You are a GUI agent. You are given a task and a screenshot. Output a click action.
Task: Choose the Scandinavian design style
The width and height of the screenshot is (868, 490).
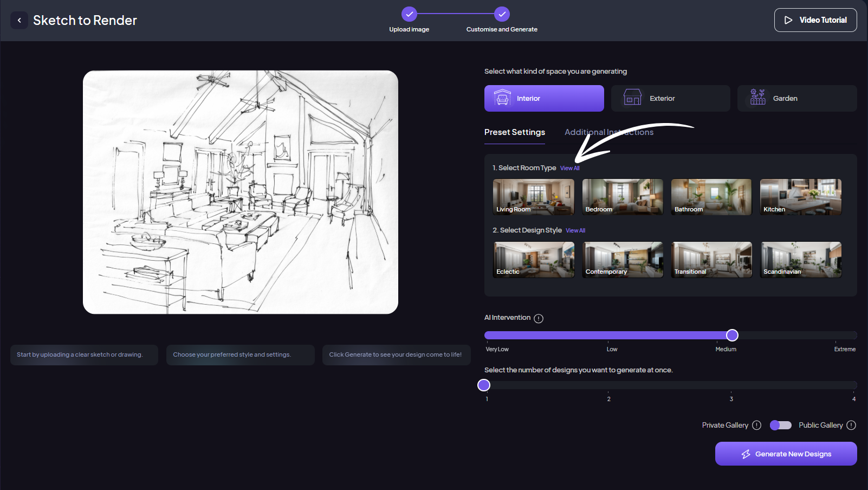tap(800, 260)
